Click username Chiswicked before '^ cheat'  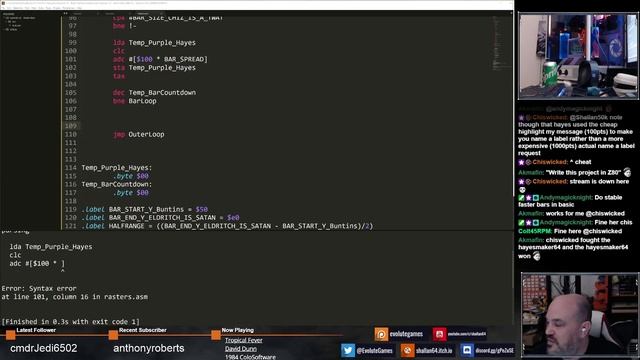tap(549, 162)
